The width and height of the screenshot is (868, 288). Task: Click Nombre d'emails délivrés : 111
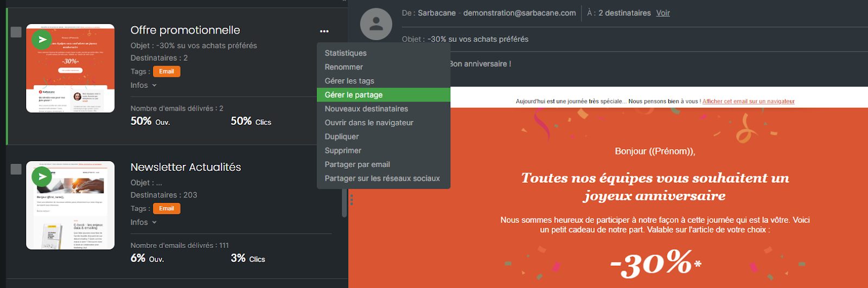tap(180, 246)
